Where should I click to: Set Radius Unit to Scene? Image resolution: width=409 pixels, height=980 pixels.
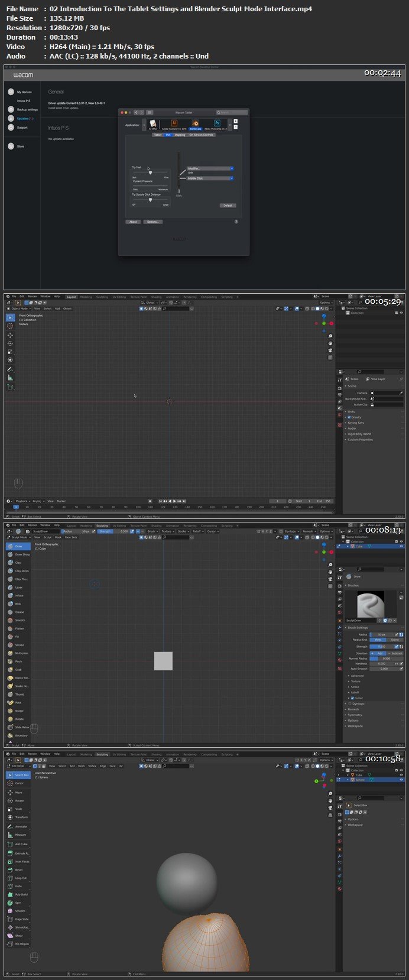point(395,640)
